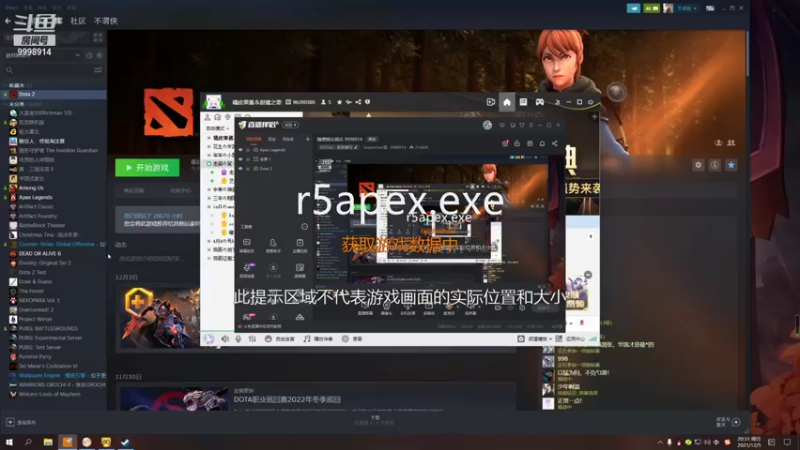Screen dimensions: 800x450
Task: Open the Steam account name dropdown
Action: (687, 8)
